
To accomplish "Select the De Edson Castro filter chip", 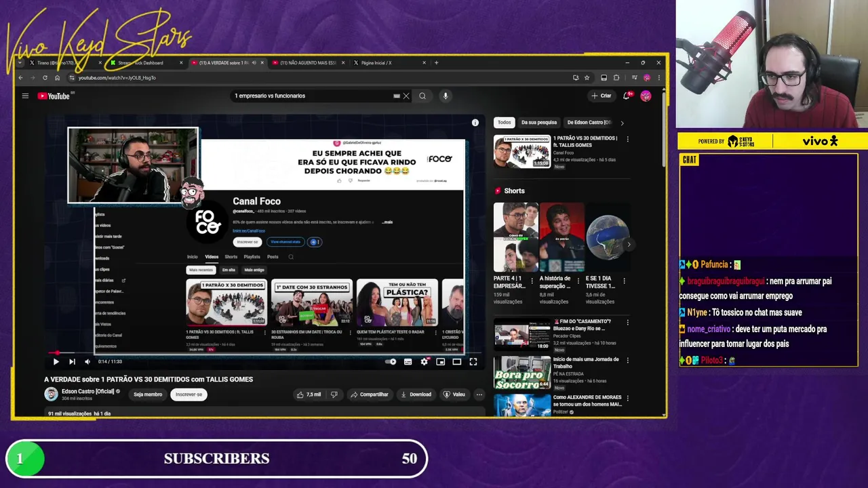I will pos(589,123).
